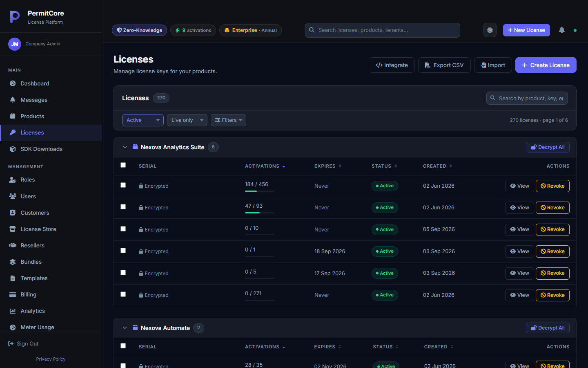Screen dimensions: 588x368
Task: Select all licenses in Nexova Automate table
Action: click(x=123, y=346)
